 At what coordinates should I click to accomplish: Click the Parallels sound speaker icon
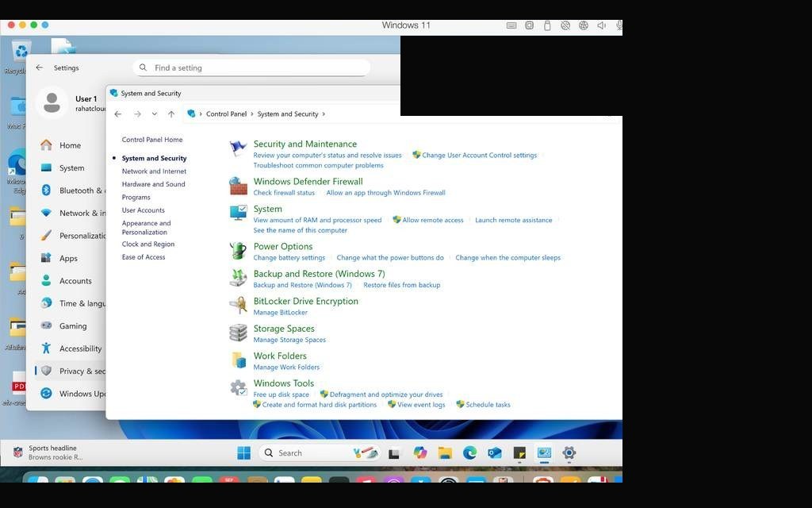[x=601, y=25]
